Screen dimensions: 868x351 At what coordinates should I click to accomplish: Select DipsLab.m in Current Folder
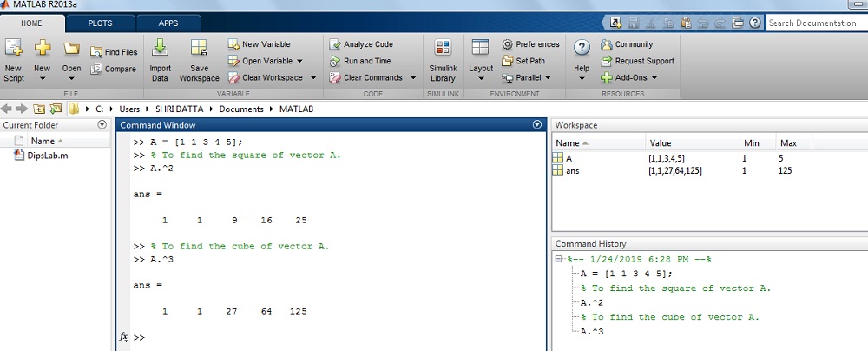pyautogui.click(x=47, y=156)
